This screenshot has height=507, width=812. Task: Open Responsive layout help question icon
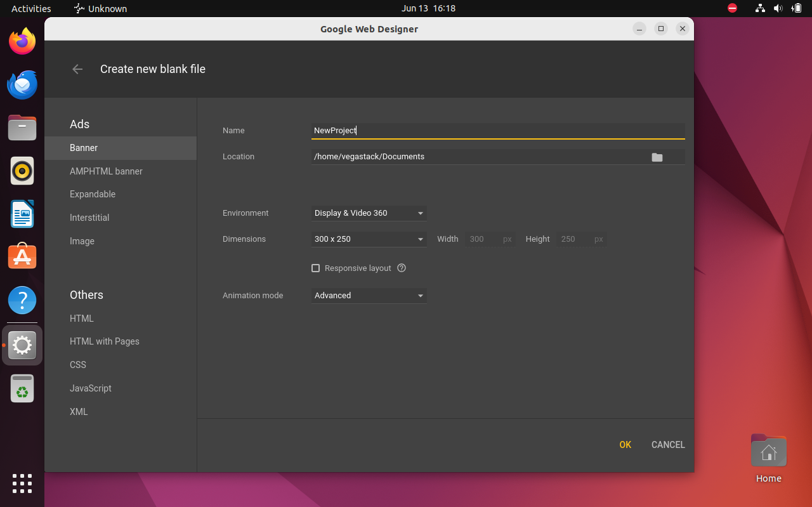pos(402,268)
